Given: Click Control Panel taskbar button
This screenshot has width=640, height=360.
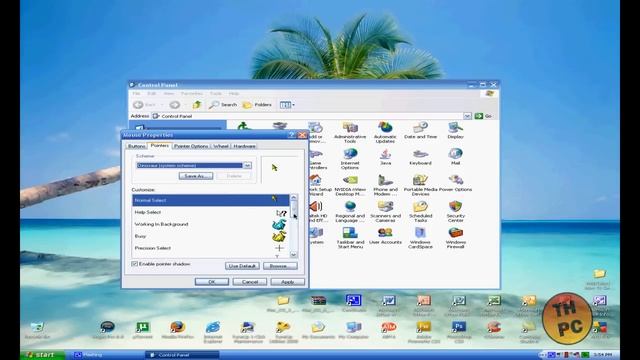Looking at the screenshot, I should coord(182,355).
